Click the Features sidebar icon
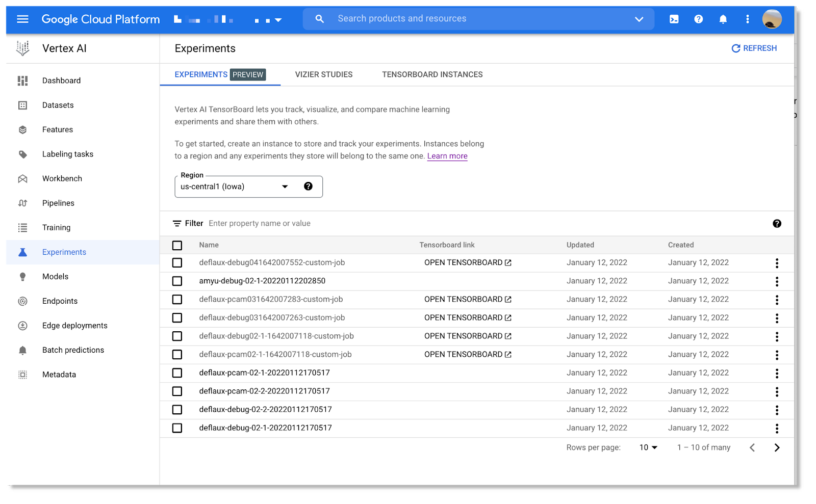The width and height of the screenshot is (816, 504). click(22, 129)
